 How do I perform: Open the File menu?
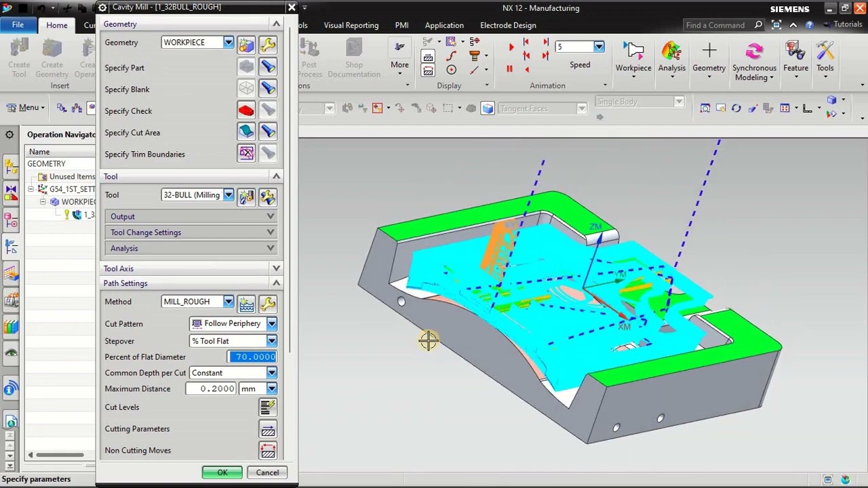point(18,25)
